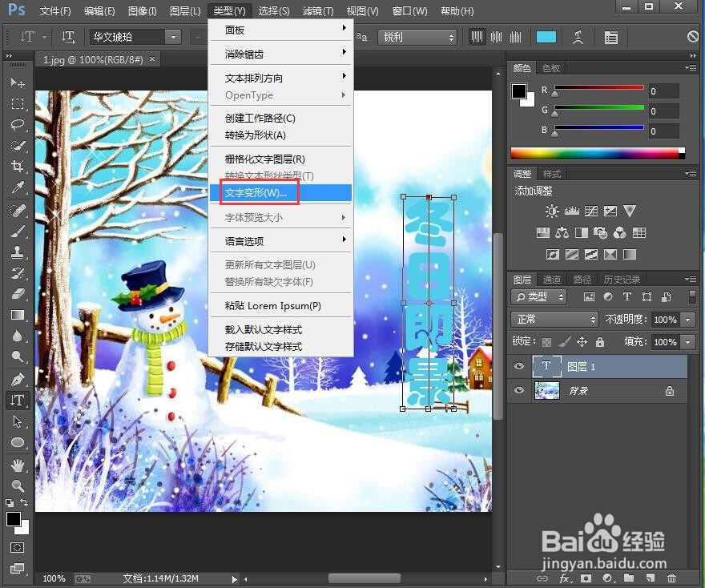Screen dimensions: 705x588
Task: Toggle Quick Mask mode
Action: coord(17,547)
